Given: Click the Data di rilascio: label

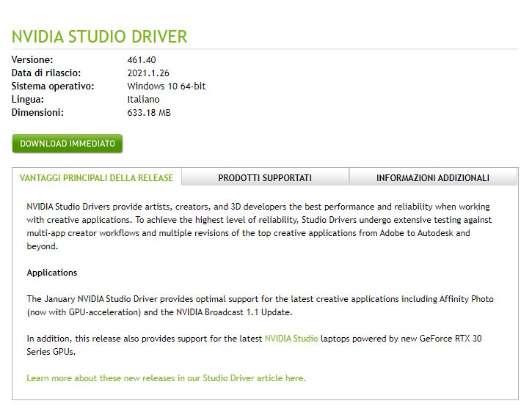Looking at the screenshot, I should [46, 73].
